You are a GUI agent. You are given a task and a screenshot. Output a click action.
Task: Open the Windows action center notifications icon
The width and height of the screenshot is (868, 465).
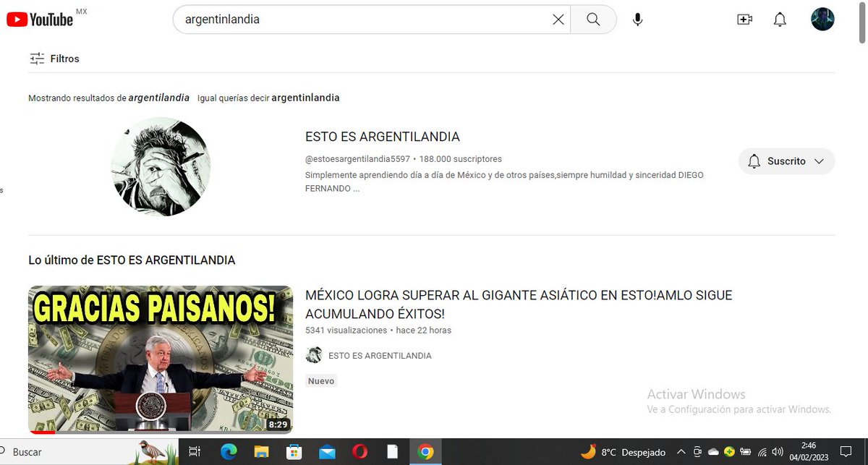[846, 452]
